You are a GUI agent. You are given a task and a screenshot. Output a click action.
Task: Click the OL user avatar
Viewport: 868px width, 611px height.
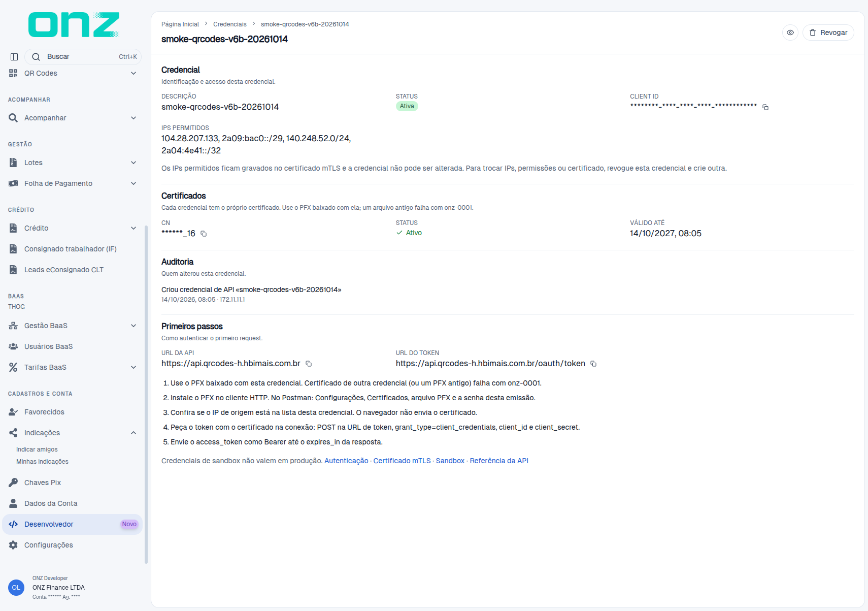pos(16,588)
